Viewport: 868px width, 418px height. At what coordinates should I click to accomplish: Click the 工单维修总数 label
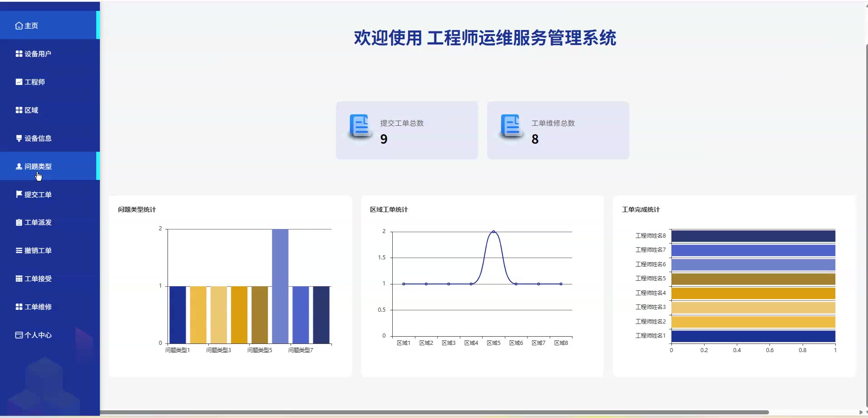point(553,123)
